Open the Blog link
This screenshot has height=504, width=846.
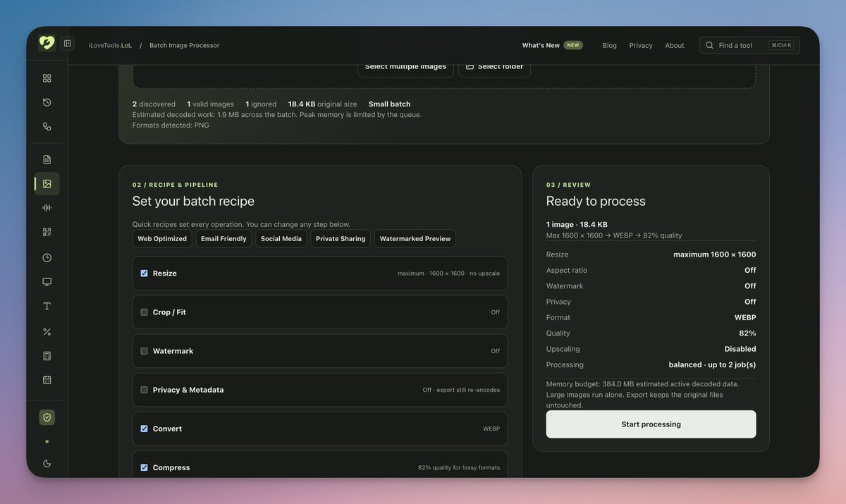pyautogui.click(x=610, y=45)
